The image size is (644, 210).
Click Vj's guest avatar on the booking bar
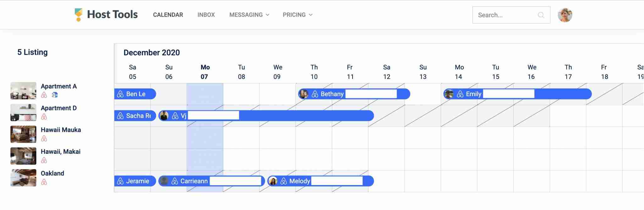164,115
